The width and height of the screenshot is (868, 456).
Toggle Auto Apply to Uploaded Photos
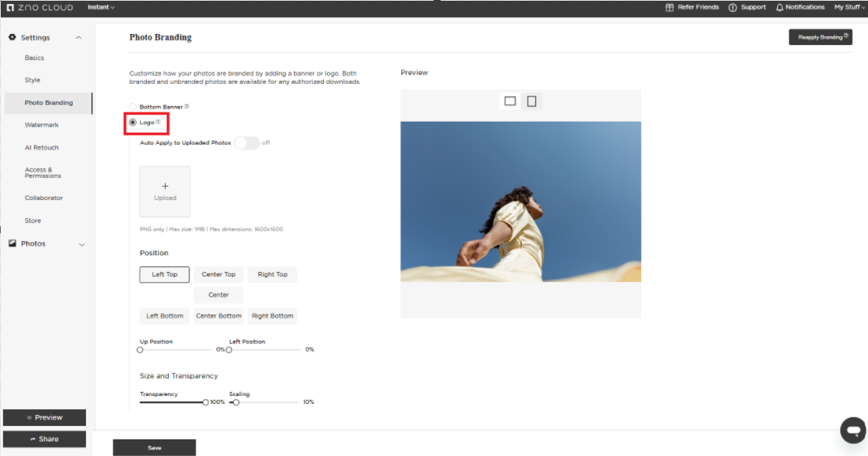click(x=246, y=143)
